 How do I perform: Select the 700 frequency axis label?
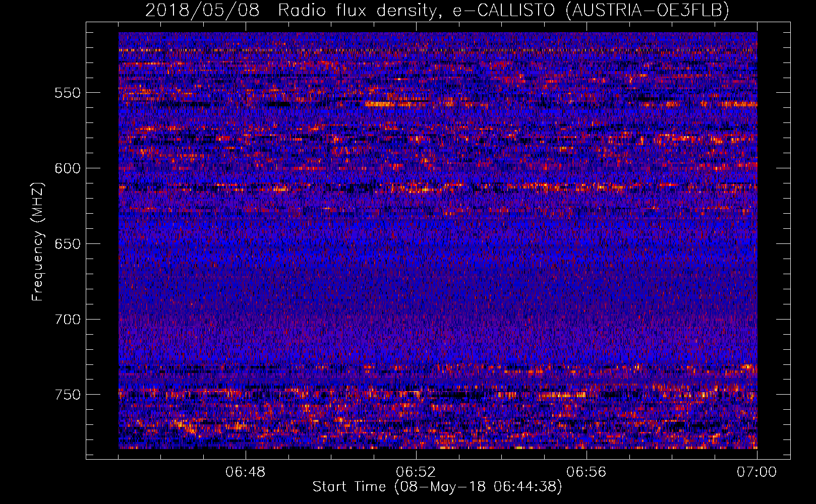68,320
